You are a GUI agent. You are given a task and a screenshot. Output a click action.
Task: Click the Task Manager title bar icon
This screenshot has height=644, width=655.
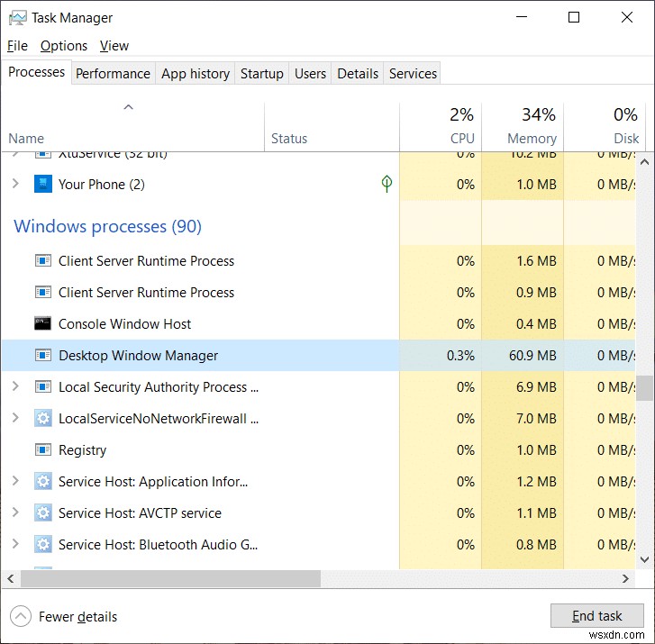click(x=17, y=18)
